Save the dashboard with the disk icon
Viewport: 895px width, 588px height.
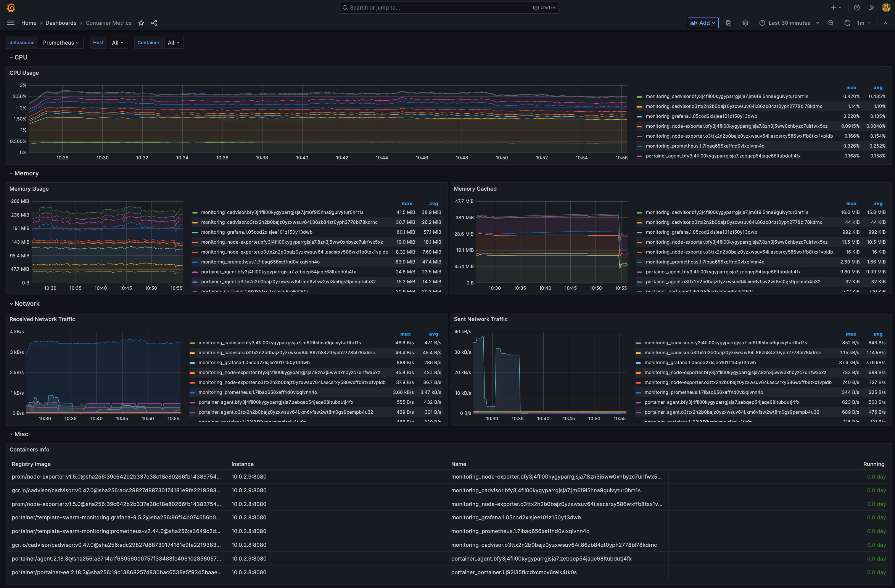(x=728, y=23)
